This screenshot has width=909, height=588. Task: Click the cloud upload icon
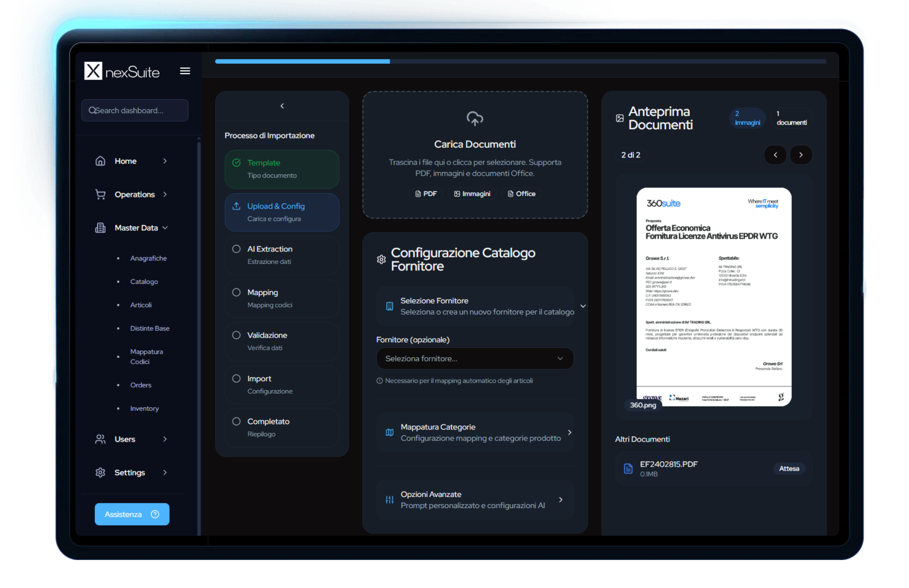(x=475, y=118)
